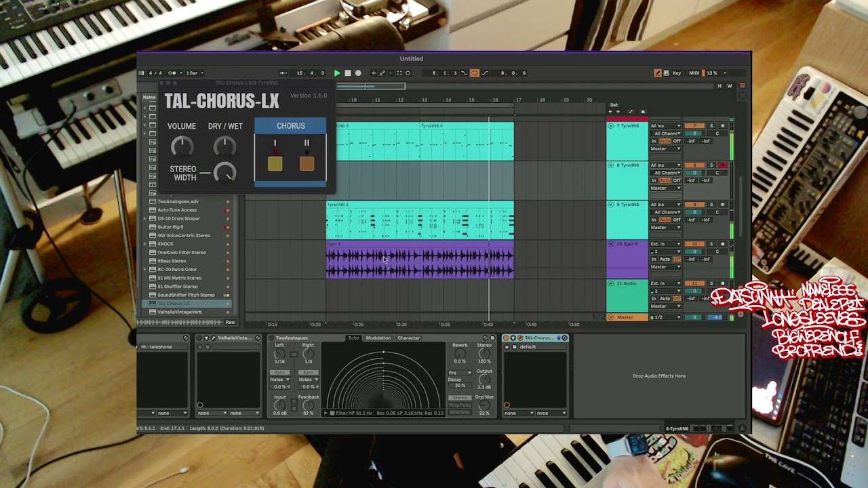The width and height of the screenshot is (868, 488).
Task: Toggle the Automation Arm icon
Action: click(382, 73)
